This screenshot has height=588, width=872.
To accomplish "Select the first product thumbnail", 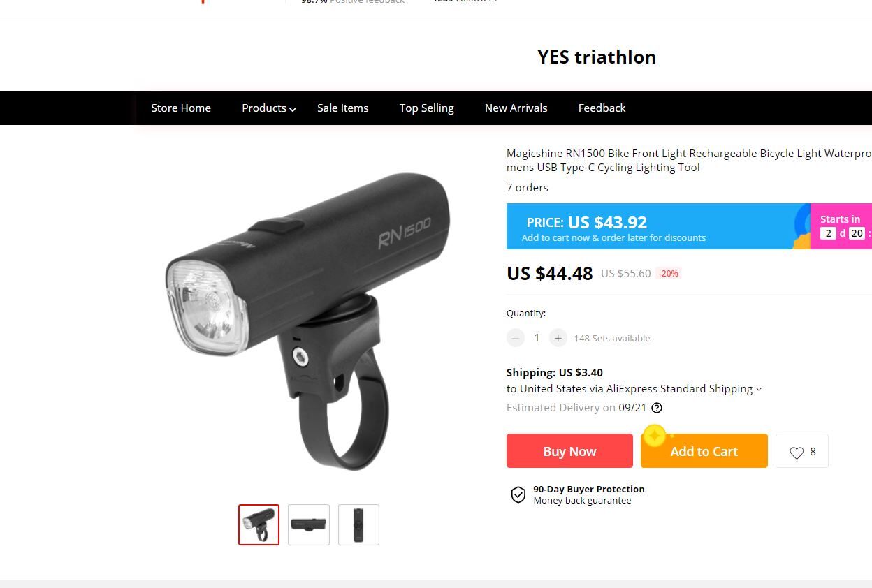I will coord(259,524).
